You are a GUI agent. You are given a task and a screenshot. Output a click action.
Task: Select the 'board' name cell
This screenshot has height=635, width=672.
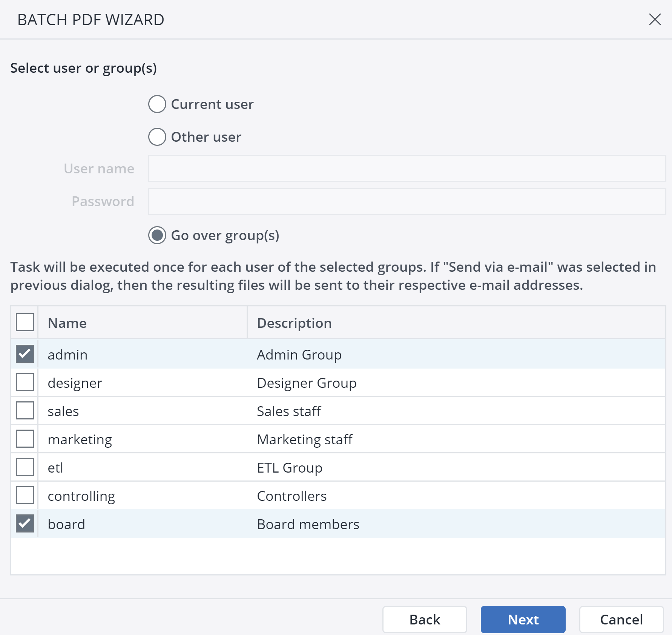pos(143,524)
